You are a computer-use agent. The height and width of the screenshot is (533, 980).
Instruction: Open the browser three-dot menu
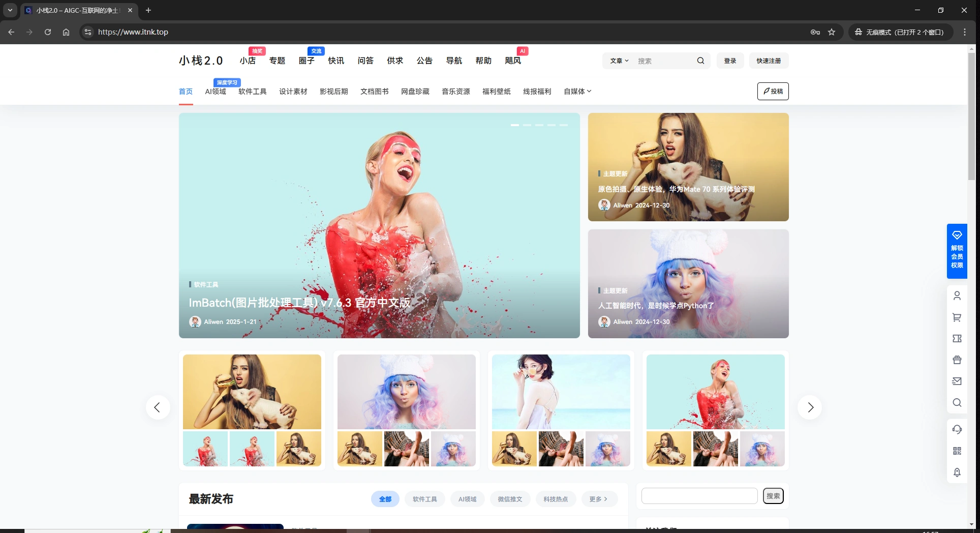pyautogui.click(x=965, y=32)
